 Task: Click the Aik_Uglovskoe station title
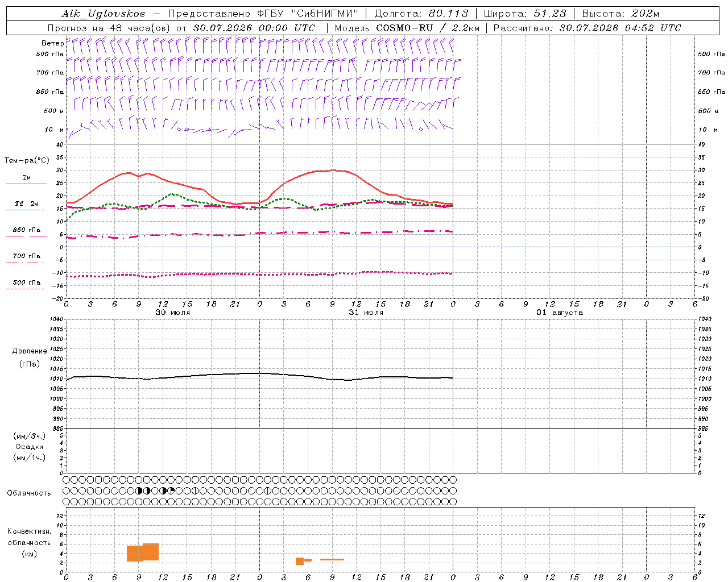point(104,14)
